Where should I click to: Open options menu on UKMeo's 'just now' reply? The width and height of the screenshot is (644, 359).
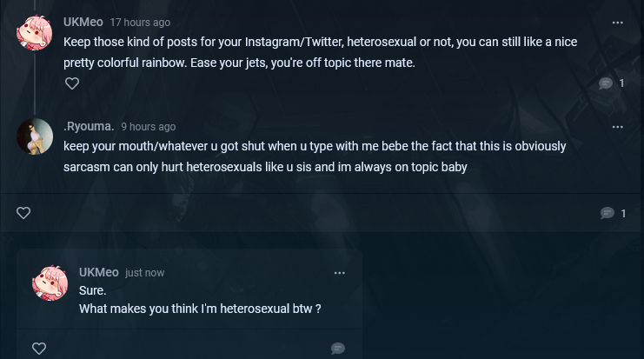pyautogui.click(x=340, y=273)
